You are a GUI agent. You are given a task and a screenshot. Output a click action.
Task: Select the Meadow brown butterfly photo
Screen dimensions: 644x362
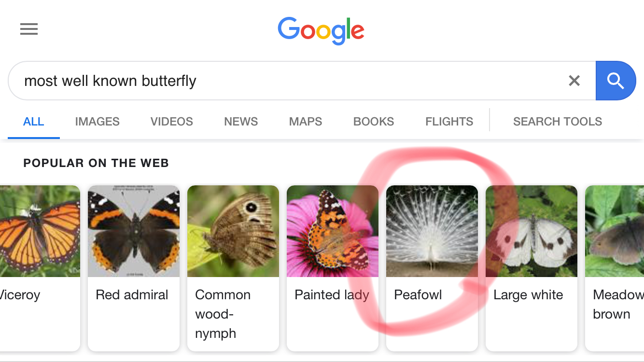(x=614, y=231)
